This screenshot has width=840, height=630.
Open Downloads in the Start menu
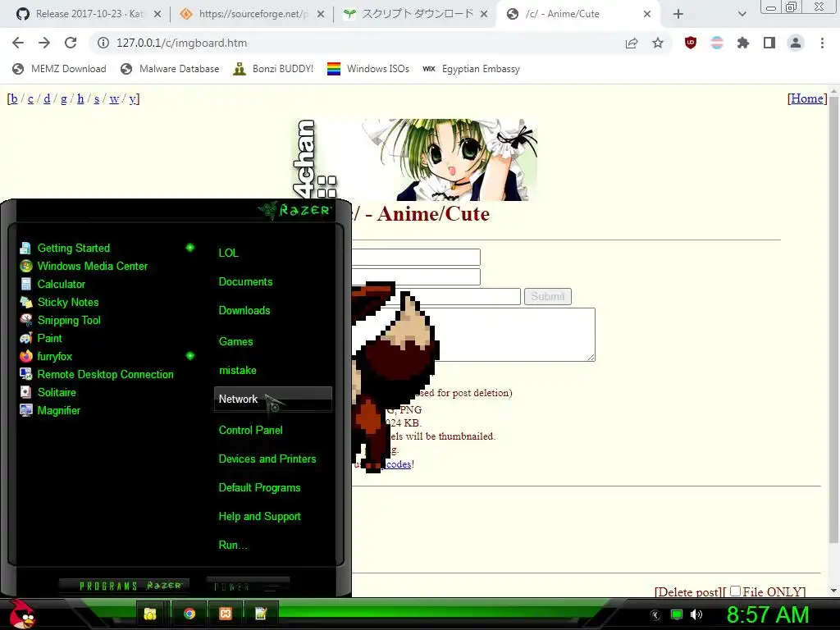tap(244, 311)
